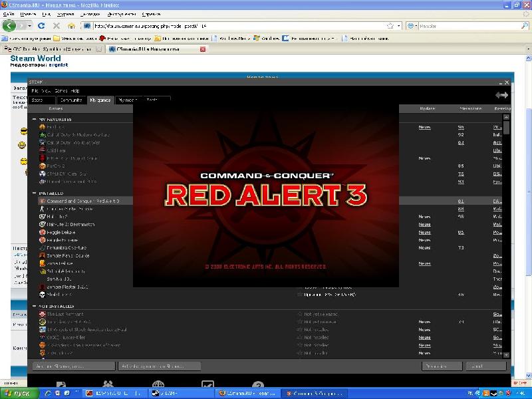This screenshot has width=532, height=399.
Task: Collapse the MY FAVORITES section
Action: click(35, 119)
